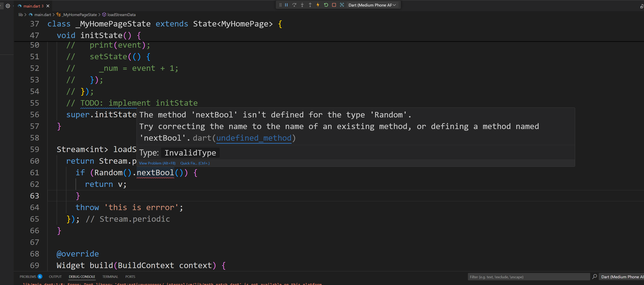Image resolution: width=644 pixels, height=285 pixels.
Task: Stop debugging with red square icon
Action: 334,5
